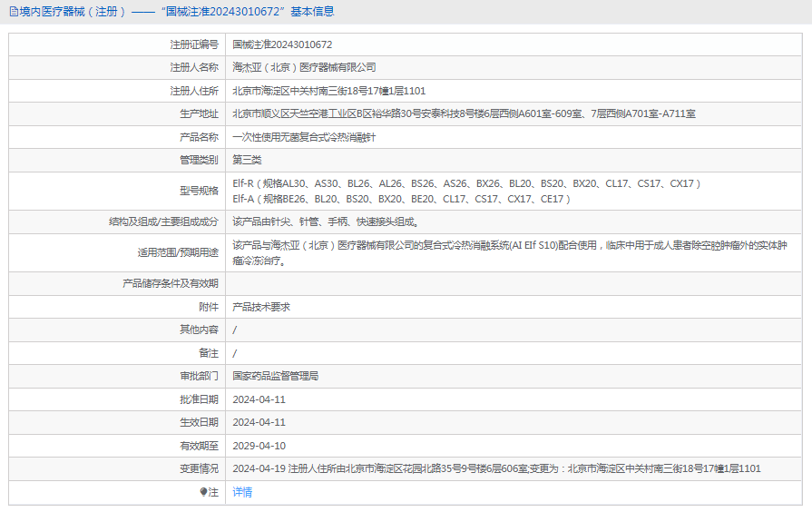Click the 有效期至 label
Image resolution: width=812 pixels, height=512 pixels.
(199, 446)
